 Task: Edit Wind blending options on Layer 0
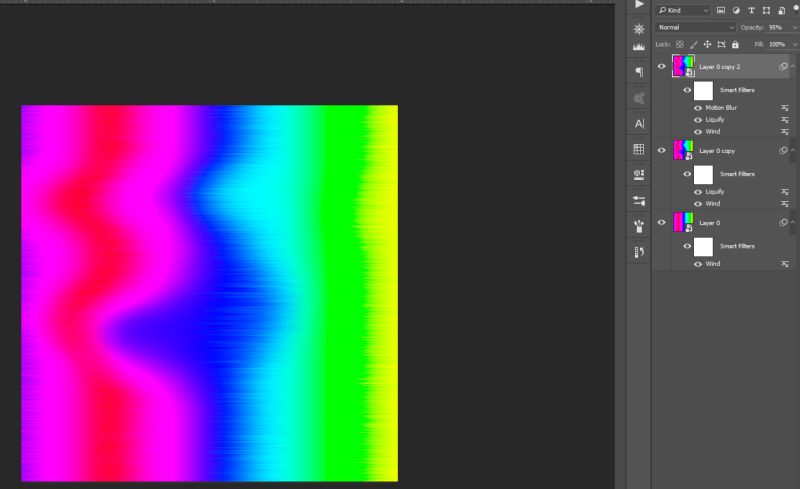(x=785, y=264)
